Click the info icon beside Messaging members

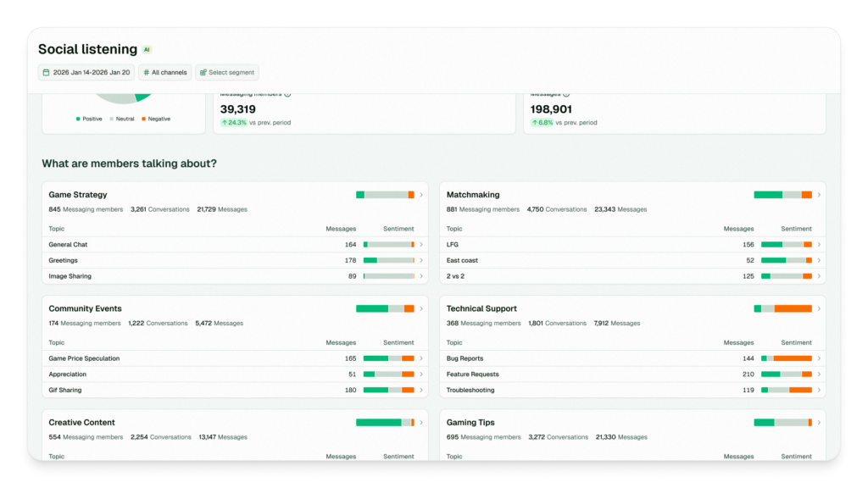tap(288, 95)
